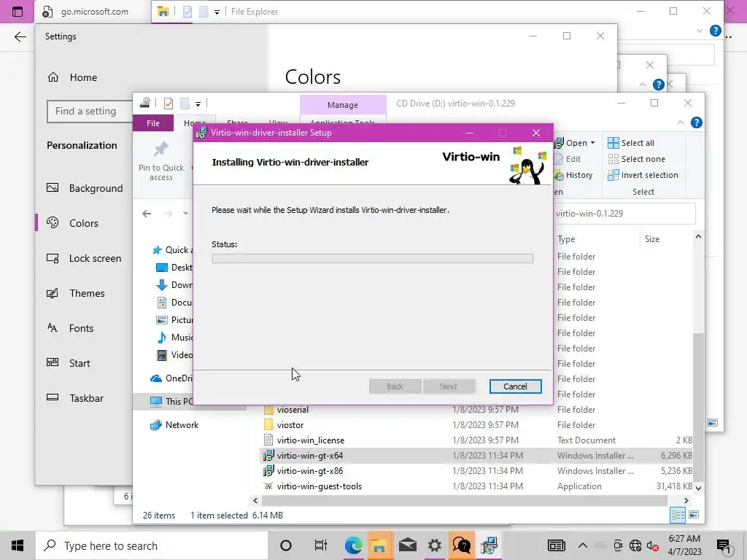The image size is (747, 560).
Task: Select This PC in navigation pane
Action: 171,402
